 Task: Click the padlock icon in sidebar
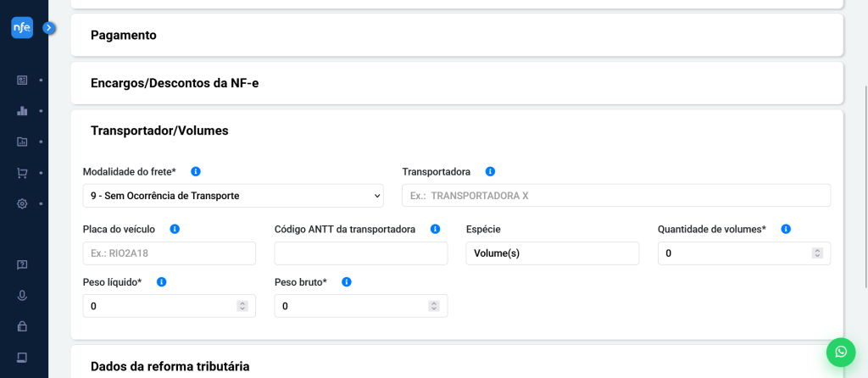(x=22, y=325)
